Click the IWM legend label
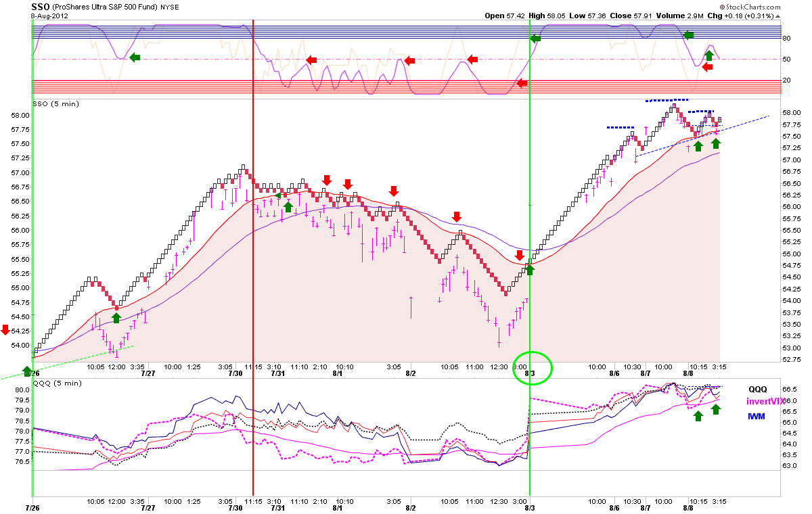The image size is (812, 514). coord(757,416)
